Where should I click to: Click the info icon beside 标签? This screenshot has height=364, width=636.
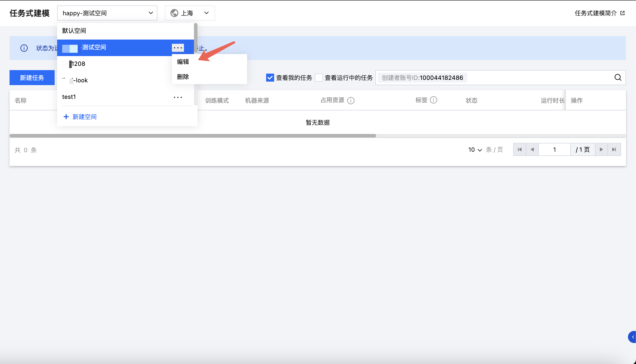coord(434,100)
